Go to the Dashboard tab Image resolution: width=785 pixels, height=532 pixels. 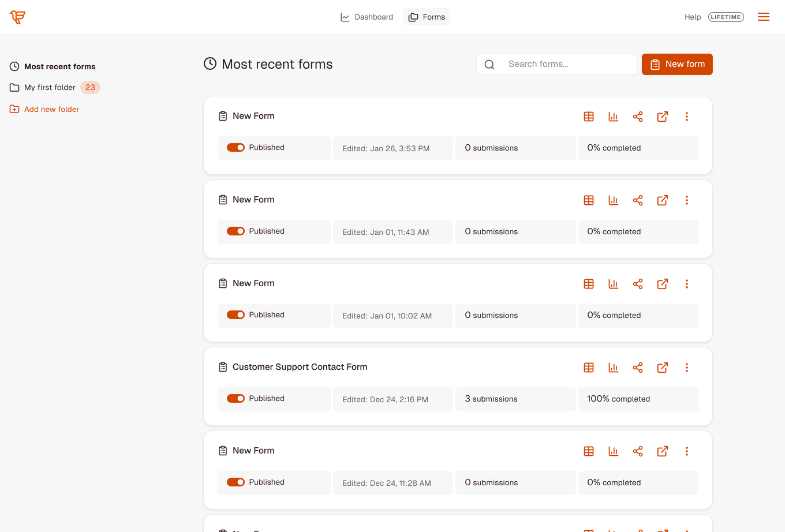click(x=367, y=17)
